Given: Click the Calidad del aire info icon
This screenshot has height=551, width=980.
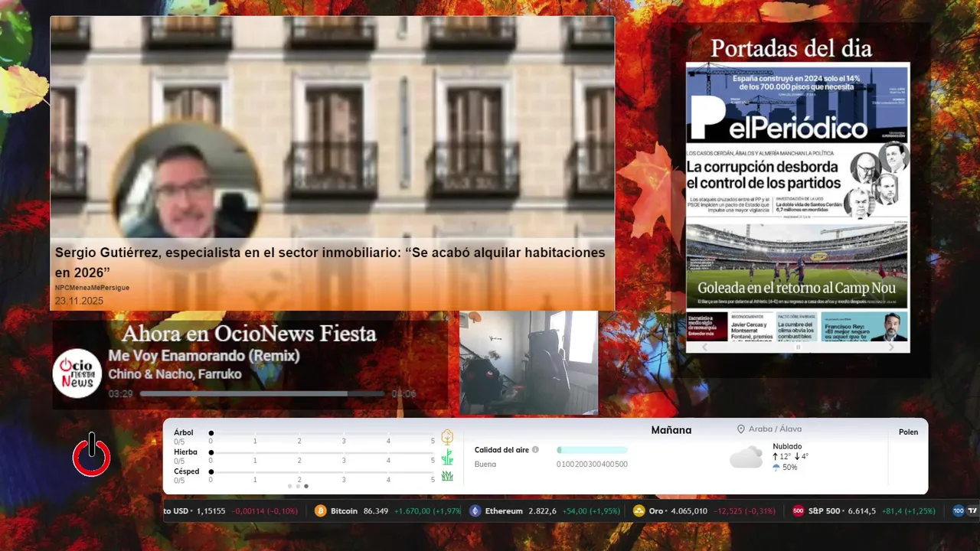Looking at the screenshot, I should coord(535,450).
